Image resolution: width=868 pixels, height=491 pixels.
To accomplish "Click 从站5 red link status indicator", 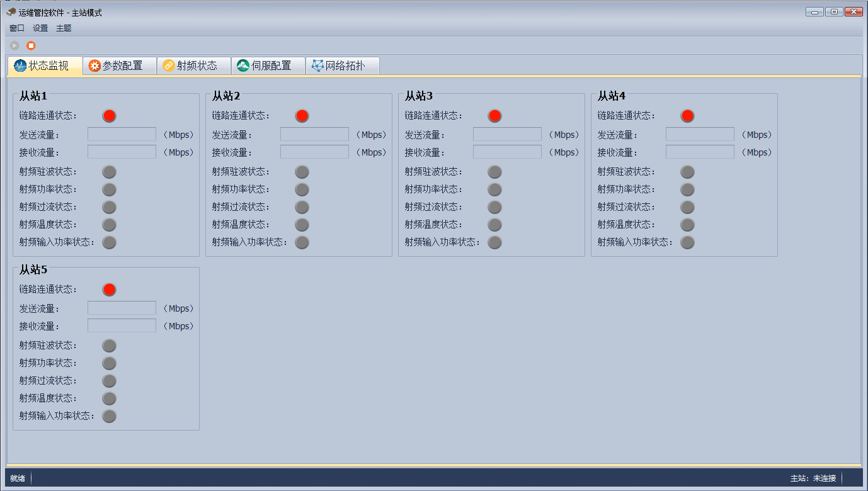I will pos(110,290).
